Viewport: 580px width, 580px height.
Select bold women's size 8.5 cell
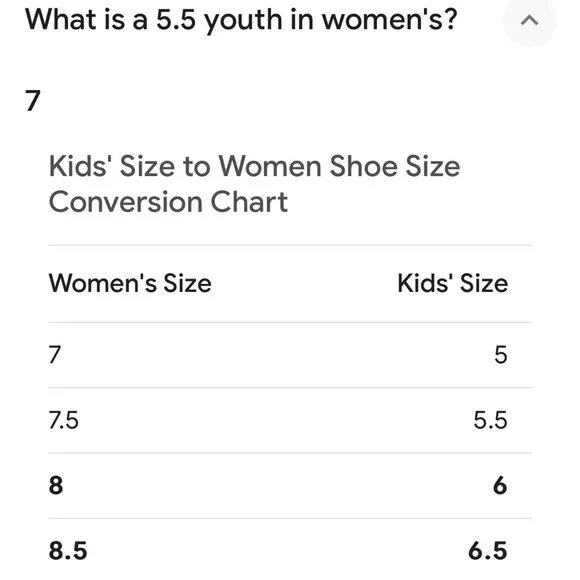coord(68,551)
